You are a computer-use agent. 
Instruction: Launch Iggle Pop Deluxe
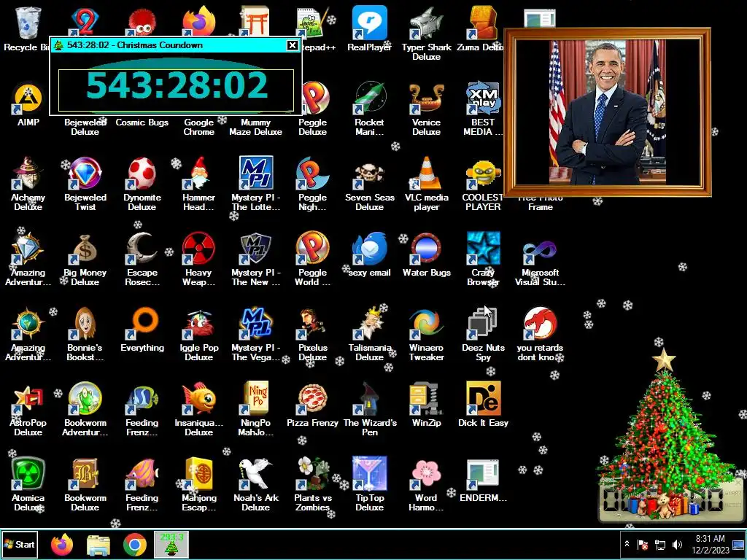198,324
